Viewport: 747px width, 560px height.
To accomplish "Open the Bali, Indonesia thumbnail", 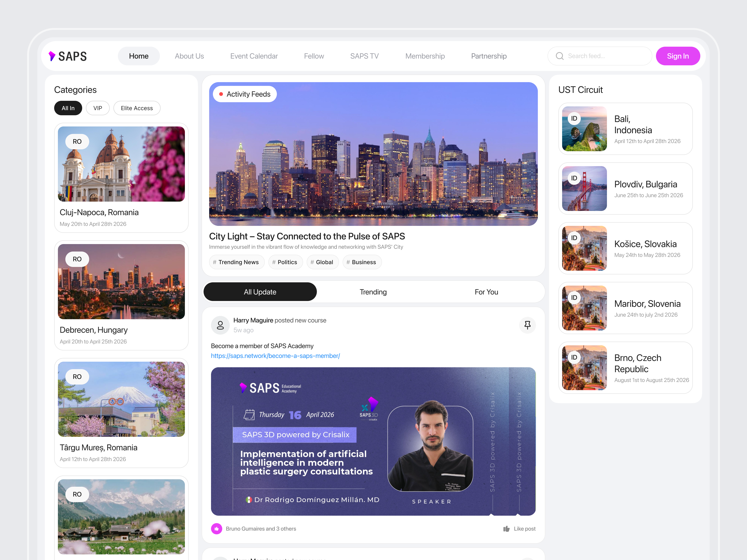I will tap(584, 129).
